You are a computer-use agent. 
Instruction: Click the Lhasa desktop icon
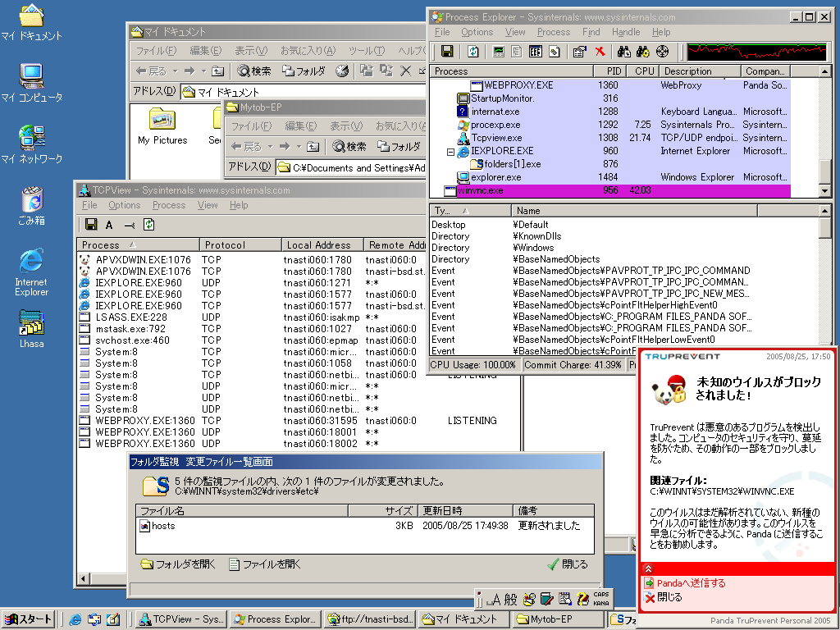click(31, 328)
